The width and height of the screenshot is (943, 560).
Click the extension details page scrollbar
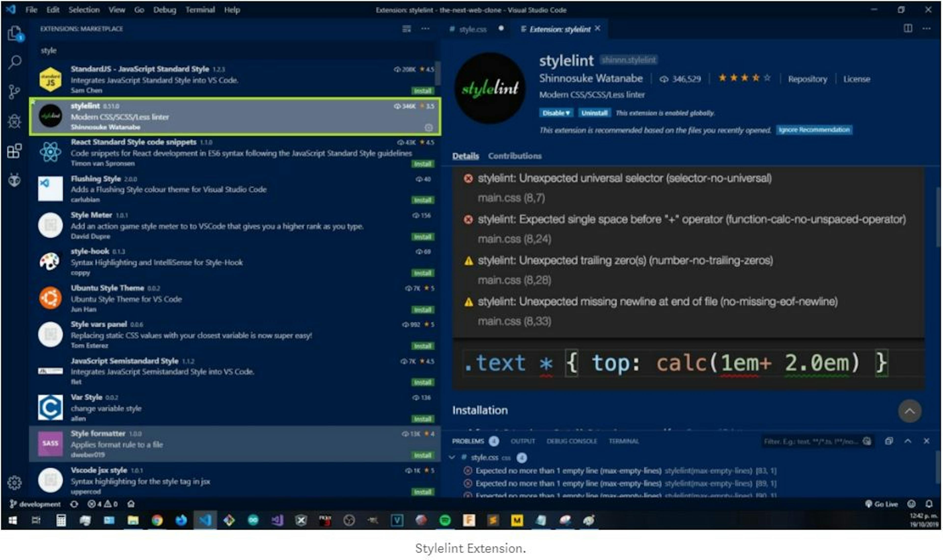(x=938, y=217)
